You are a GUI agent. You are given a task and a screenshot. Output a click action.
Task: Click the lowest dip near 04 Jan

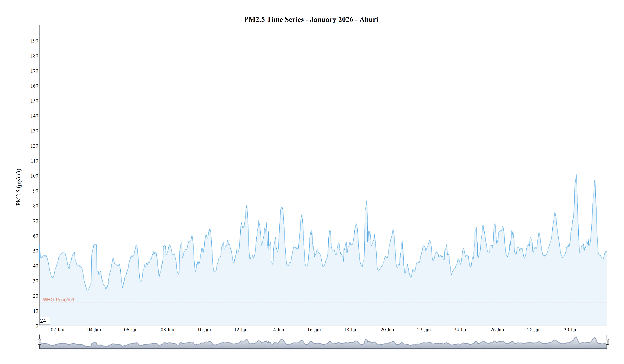(x=87, y=291)
